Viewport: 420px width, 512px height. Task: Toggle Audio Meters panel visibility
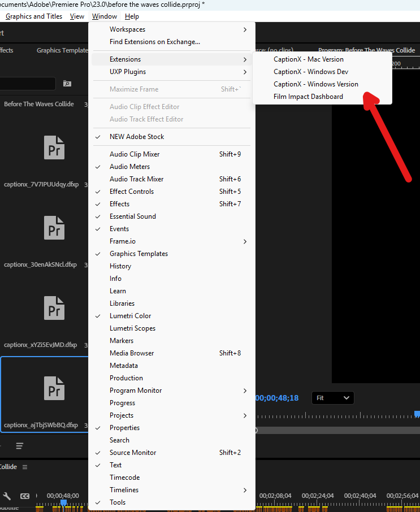pyautogui.click(x=171, y=167)
